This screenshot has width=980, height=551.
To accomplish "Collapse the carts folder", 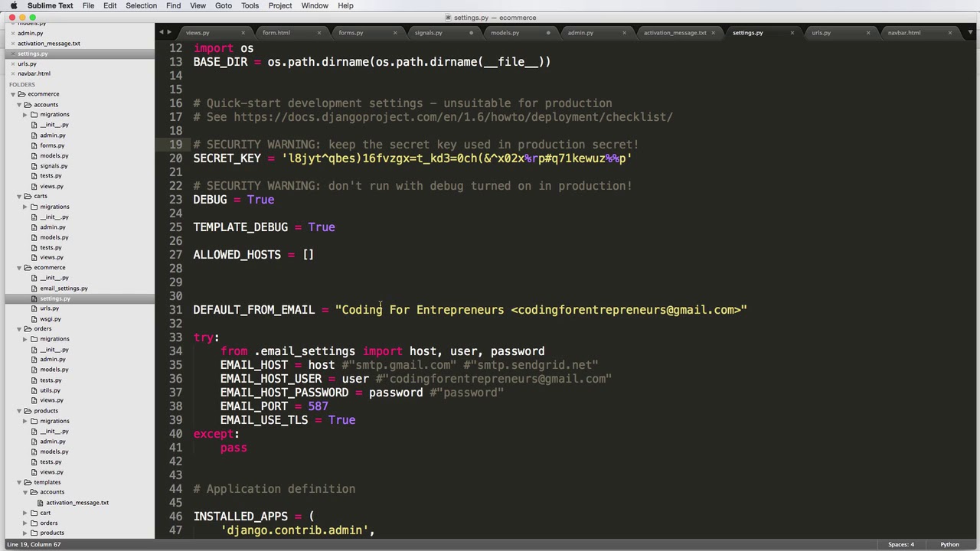I will [18, 196].
